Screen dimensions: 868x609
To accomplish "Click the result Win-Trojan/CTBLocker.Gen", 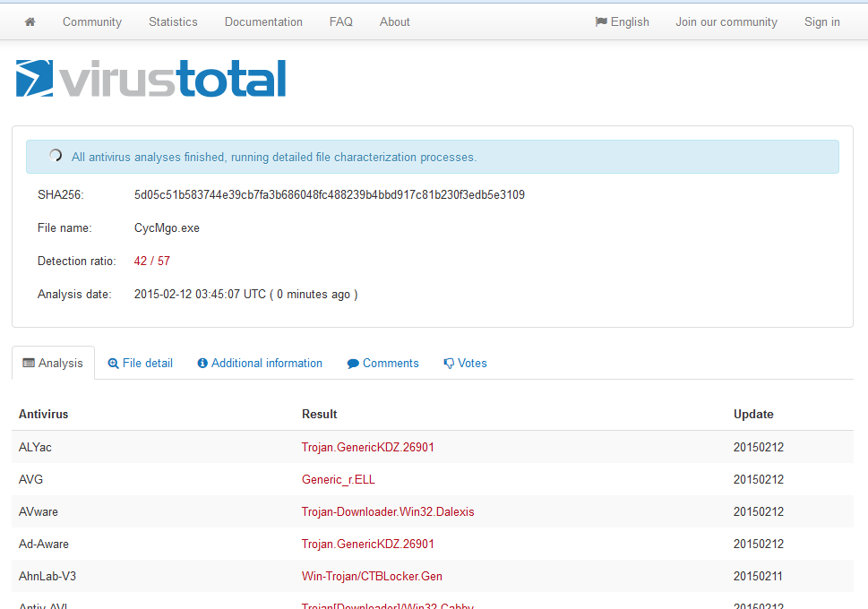I will click(372, 577).
